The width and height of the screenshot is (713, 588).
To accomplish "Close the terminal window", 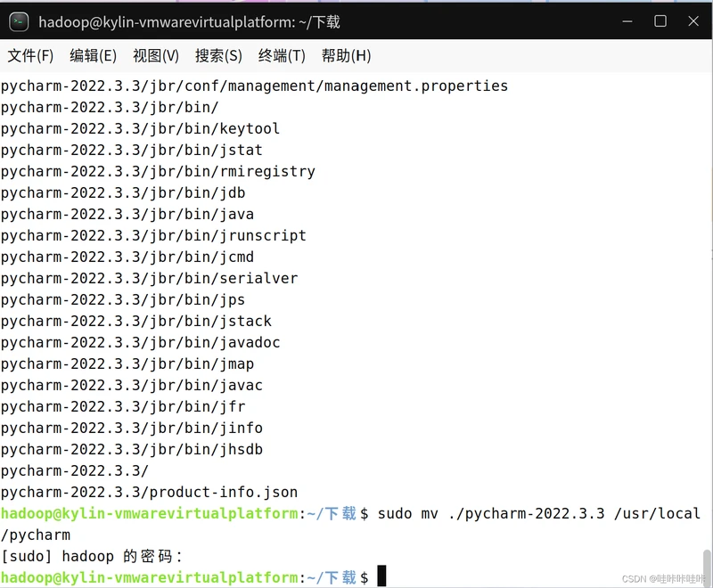I will pos(694,21).
